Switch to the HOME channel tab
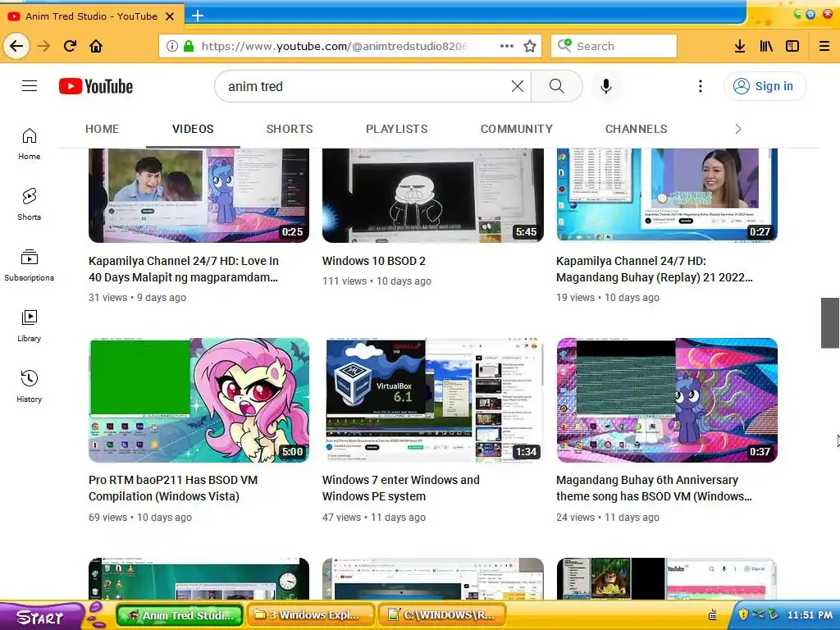 click(x=102, y=129)
